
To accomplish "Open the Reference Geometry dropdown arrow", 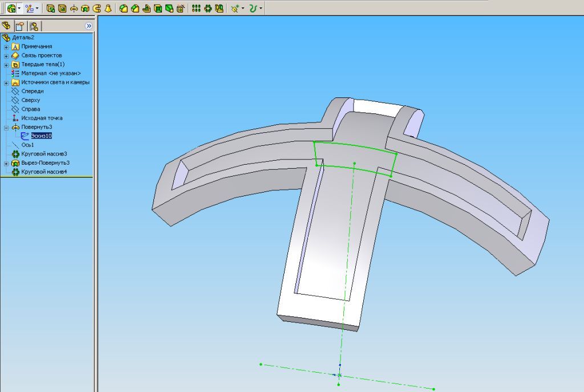I will [243, 9].
